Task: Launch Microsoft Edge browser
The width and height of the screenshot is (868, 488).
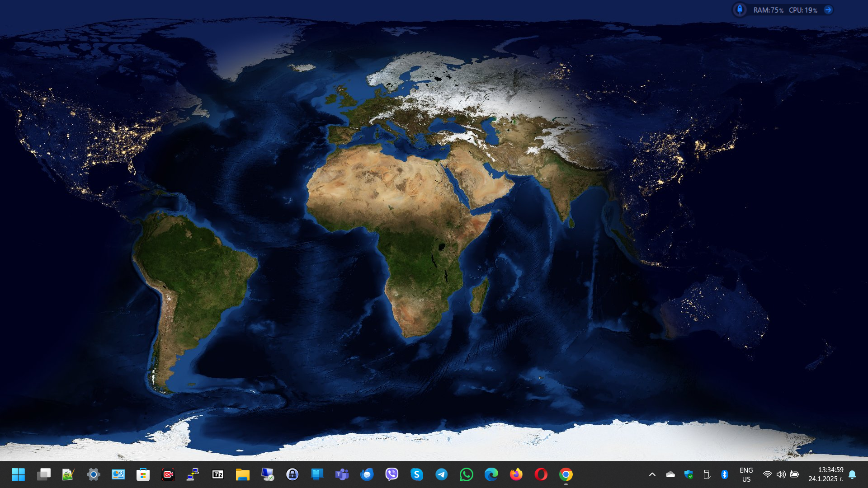Action: [x=491, y=474]
